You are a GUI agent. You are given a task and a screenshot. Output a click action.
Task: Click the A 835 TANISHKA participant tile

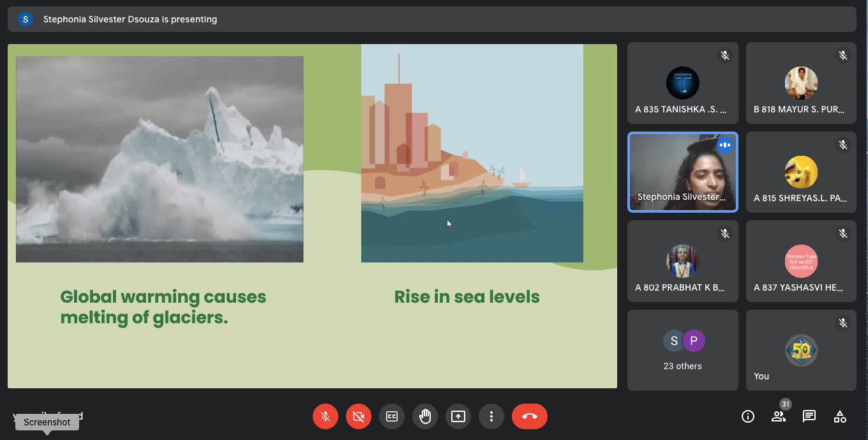tap(682, 83)
